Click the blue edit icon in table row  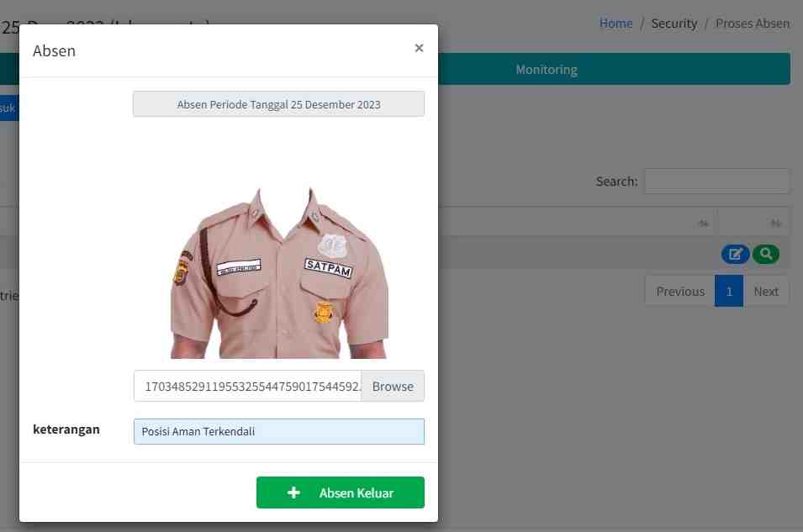tap(734, 254)
